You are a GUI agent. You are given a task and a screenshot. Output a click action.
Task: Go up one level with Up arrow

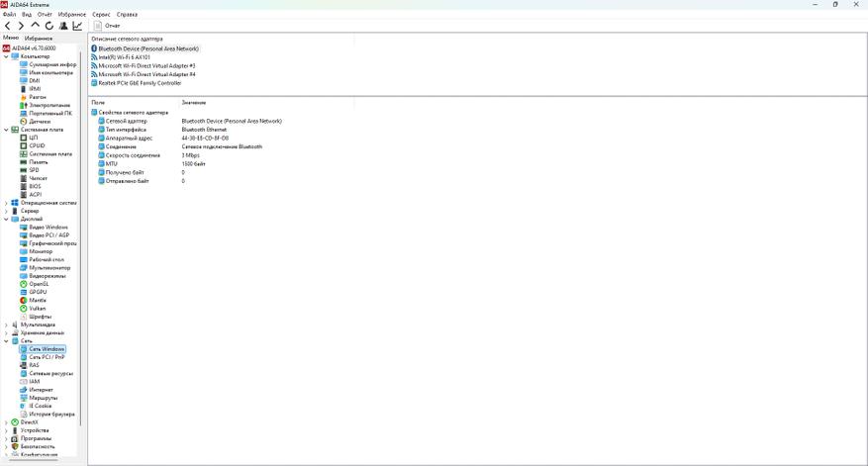[35, 26]
